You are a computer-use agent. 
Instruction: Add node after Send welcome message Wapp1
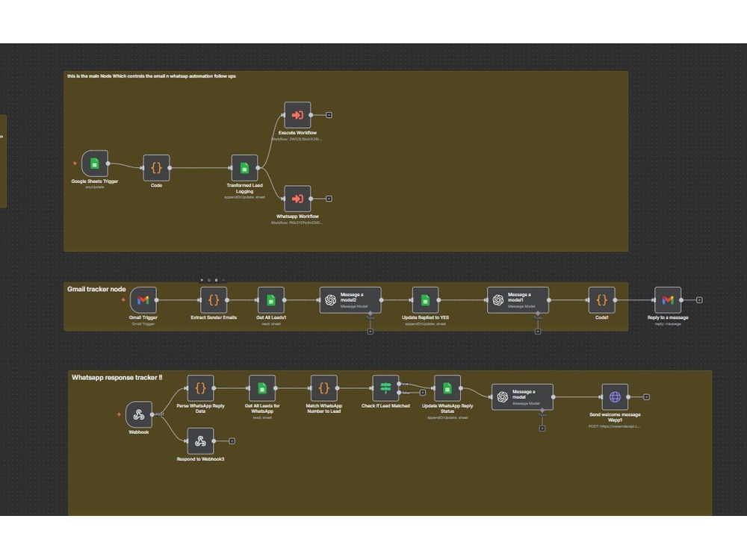[x=646, y=396]
